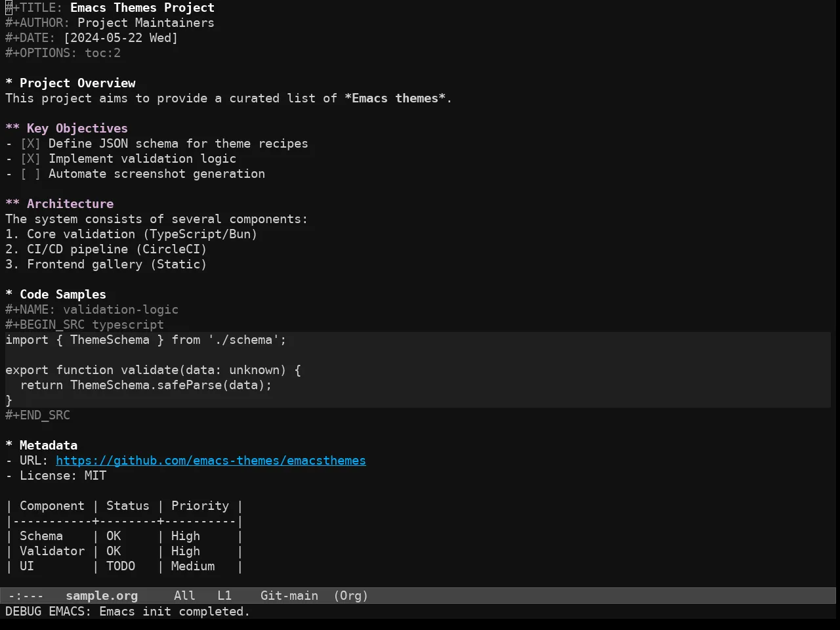Click the 'return ThemeSchema.safeParse(data);' line
The height and width of the screenshot is (630, 840).
point(146,385)
